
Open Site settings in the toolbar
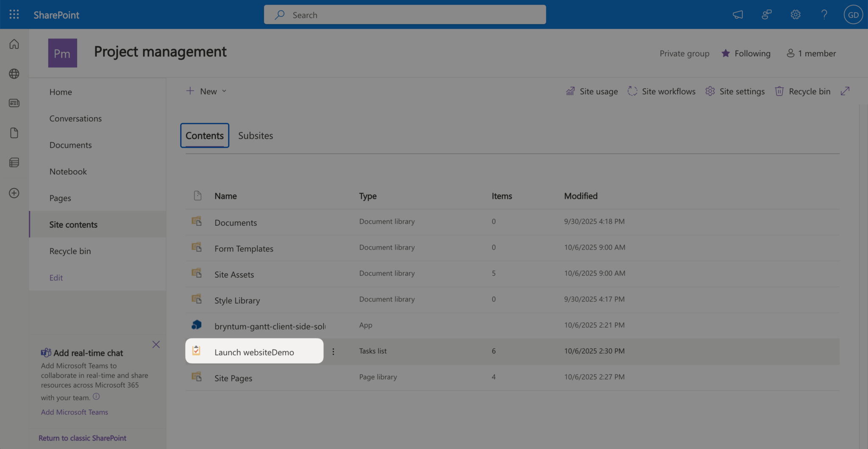[735, 91]
